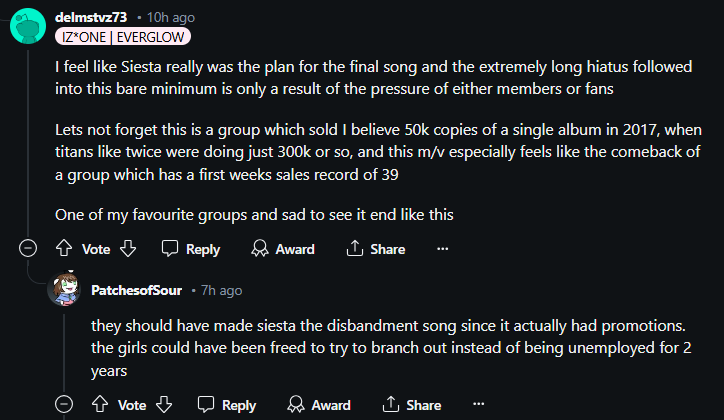The height and width of the screenshot is (420, 724).
Task: Downvote PatchesofSour's reply
Action: [x=164, y=405]
